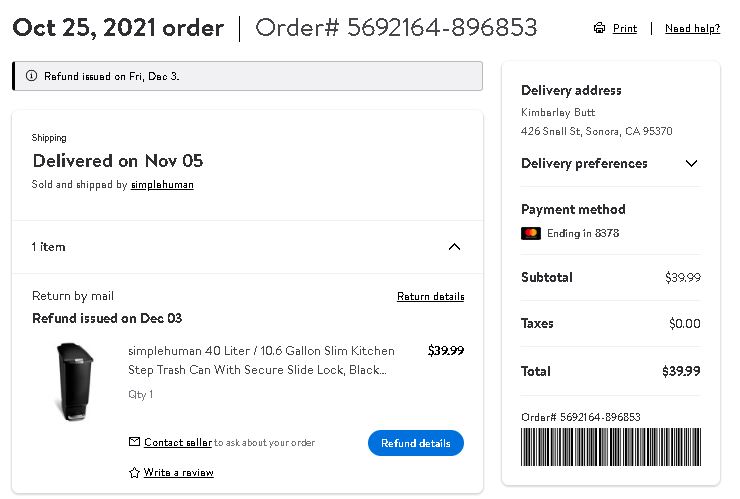Collapse the 1 item section chevron
The width and height of the screenshot is (740, 499).
[454, 247]
